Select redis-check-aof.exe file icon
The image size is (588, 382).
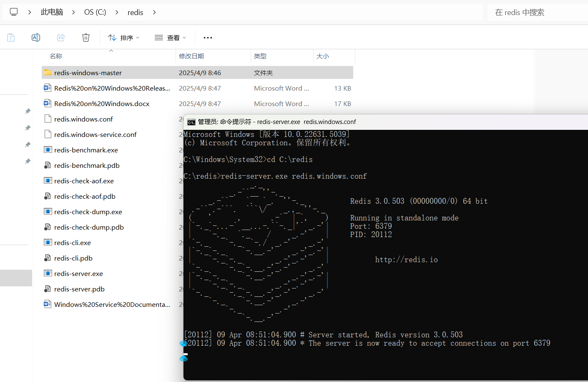pos(48,180)
